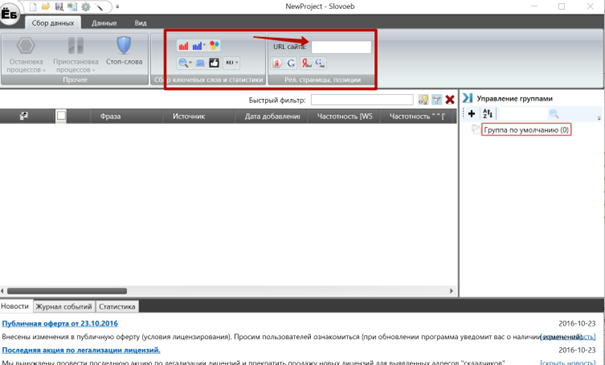The image size is (605, 365).
Task: Tick the select-all checkbox in table header
Action: [61, 116]
